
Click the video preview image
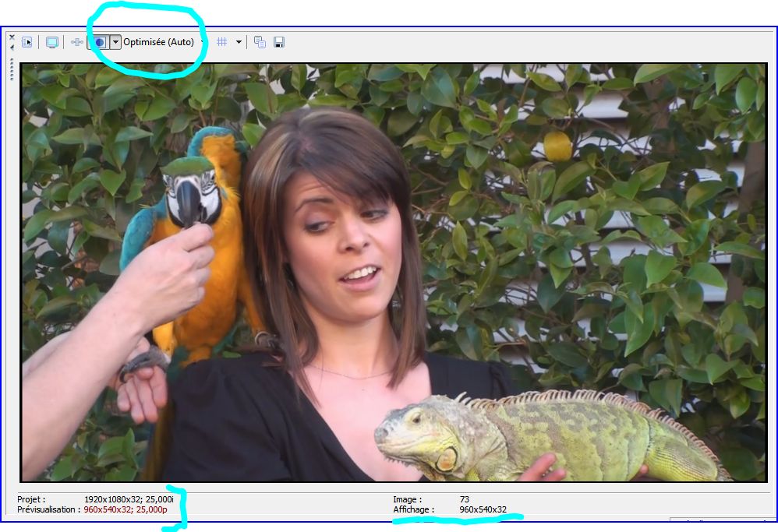(394, 272)
